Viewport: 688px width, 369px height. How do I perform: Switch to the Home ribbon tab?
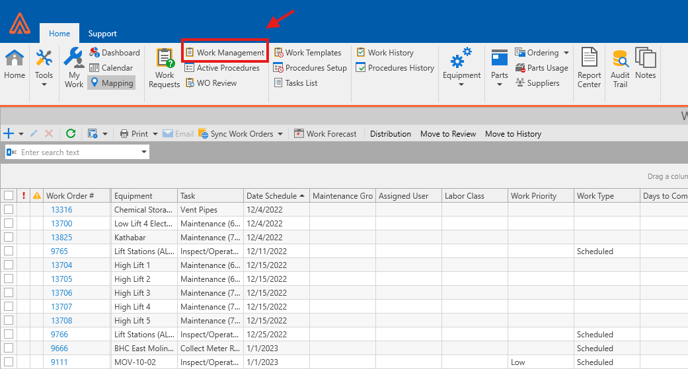[x=59, y=33]
